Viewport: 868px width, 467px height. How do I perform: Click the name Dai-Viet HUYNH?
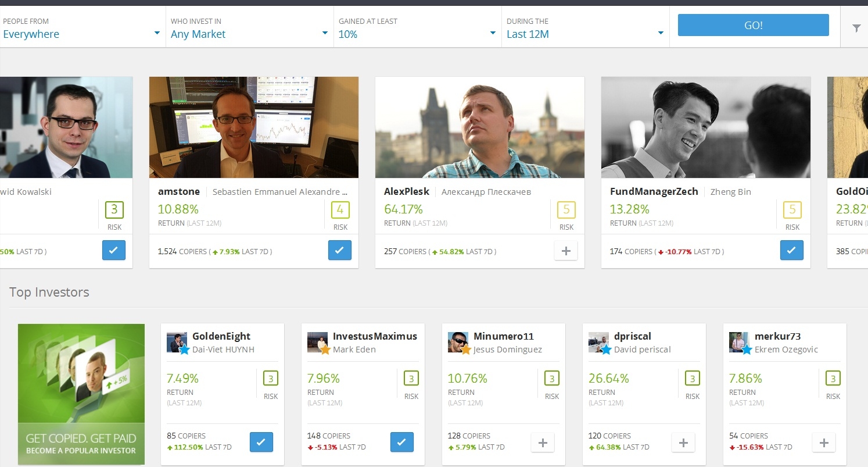click(223, 350)
